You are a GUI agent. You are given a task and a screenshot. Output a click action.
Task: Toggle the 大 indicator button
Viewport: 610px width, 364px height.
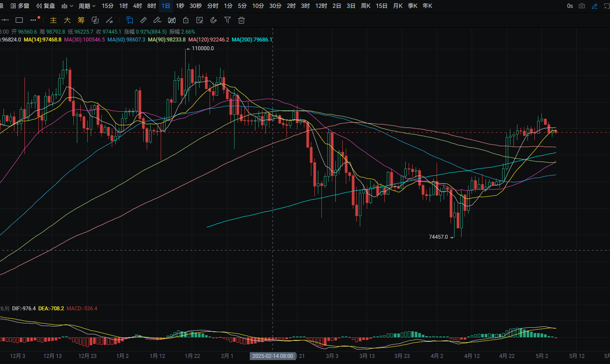[x=67, y=20]
